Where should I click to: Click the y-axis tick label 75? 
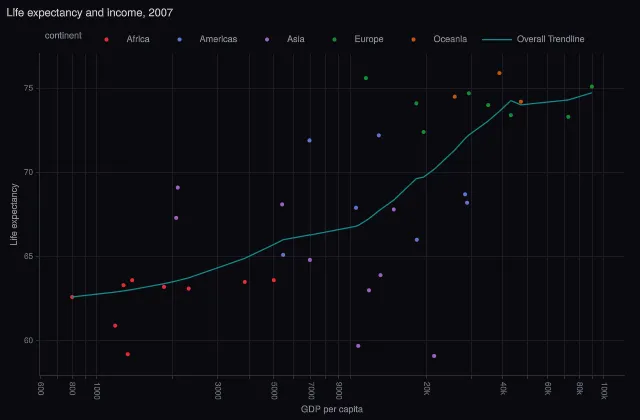pos(28,88)
